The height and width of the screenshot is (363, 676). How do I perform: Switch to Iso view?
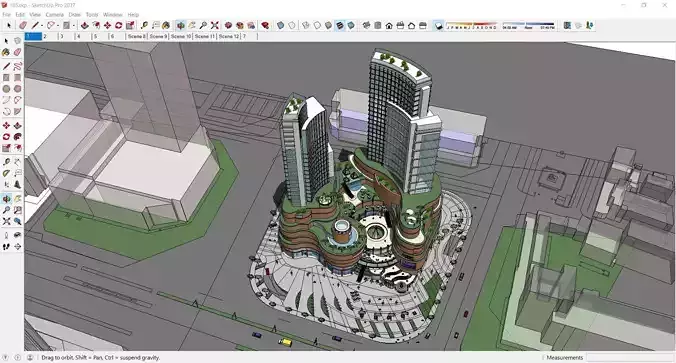tap(366, 25)
